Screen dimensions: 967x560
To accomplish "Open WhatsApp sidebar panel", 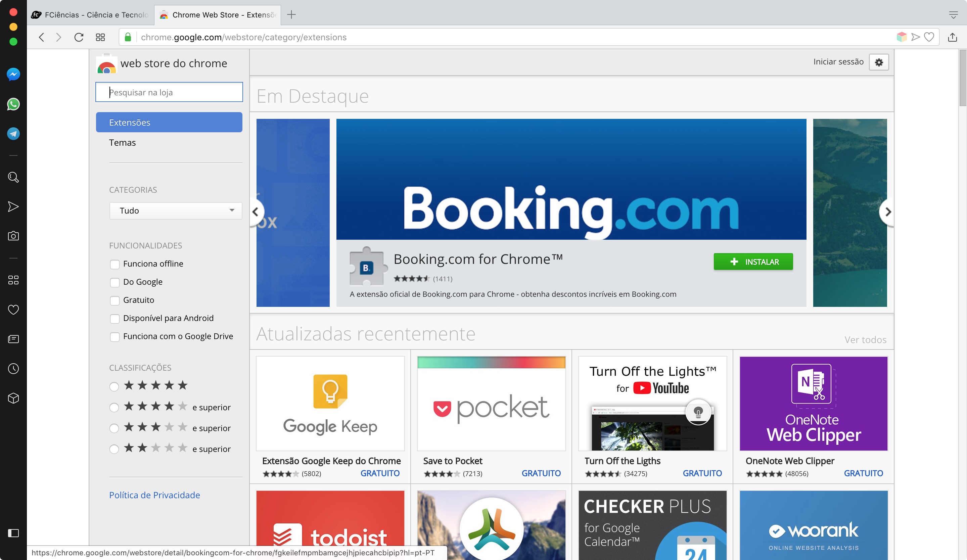I will click(13, 104).
